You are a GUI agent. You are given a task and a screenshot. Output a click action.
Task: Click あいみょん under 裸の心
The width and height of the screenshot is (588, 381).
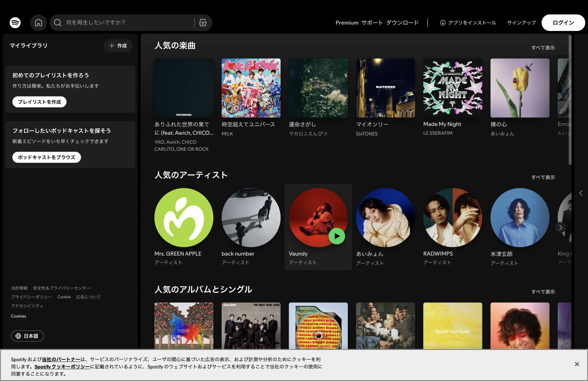[502, 134]
